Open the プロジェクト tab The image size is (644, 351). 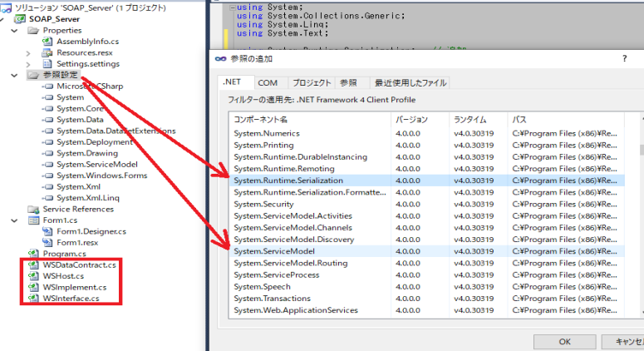312,83
